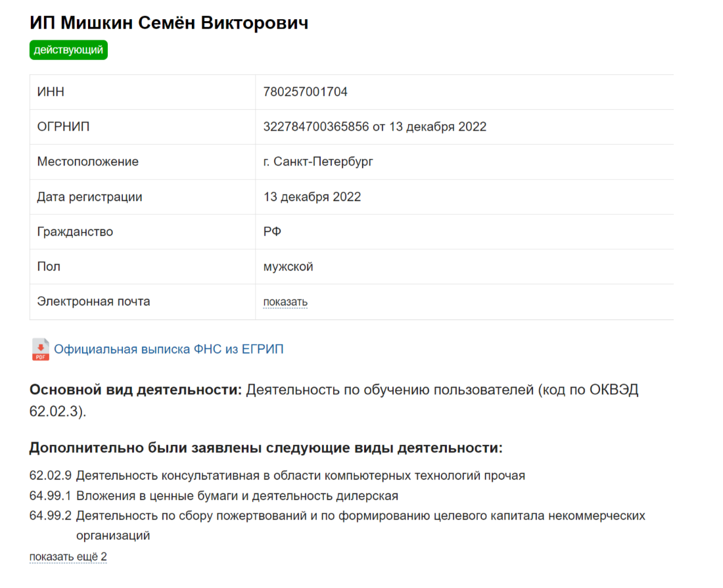
Task: Click the Дополнительно были заявлены heading
Action: tap(266, 448)
